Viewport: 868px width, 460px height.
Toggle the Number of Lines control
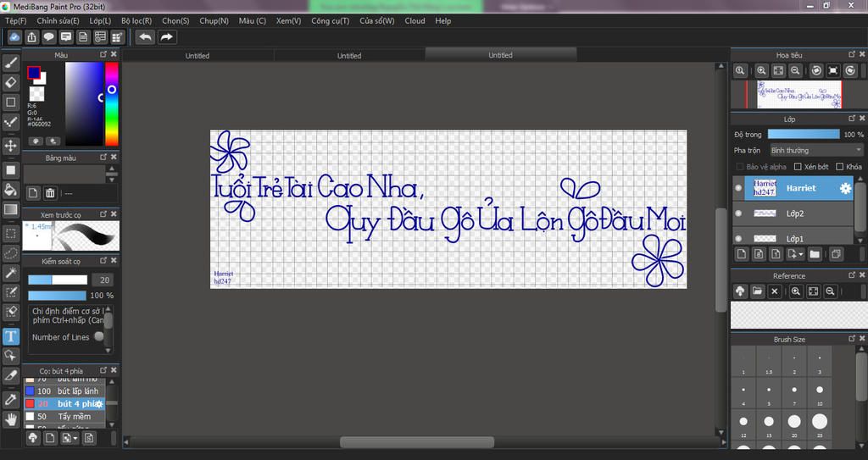click(98, 336)
